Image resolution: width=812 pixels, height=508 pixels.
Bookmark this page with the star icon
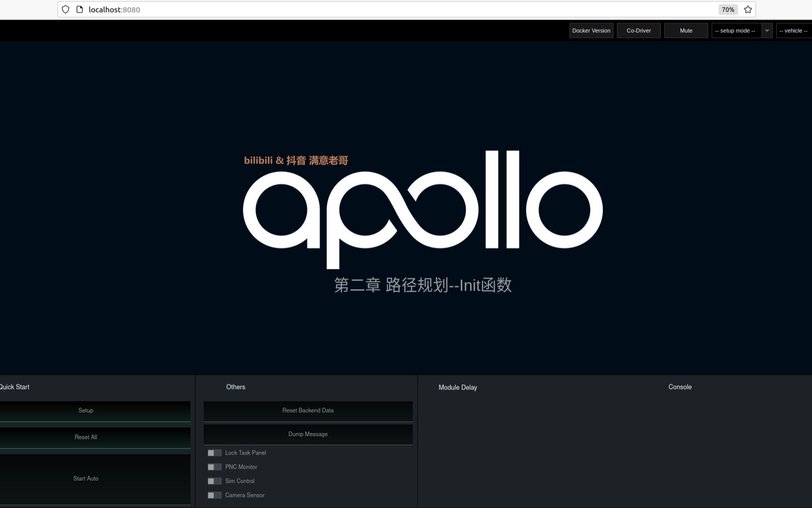tap(748, 10)
